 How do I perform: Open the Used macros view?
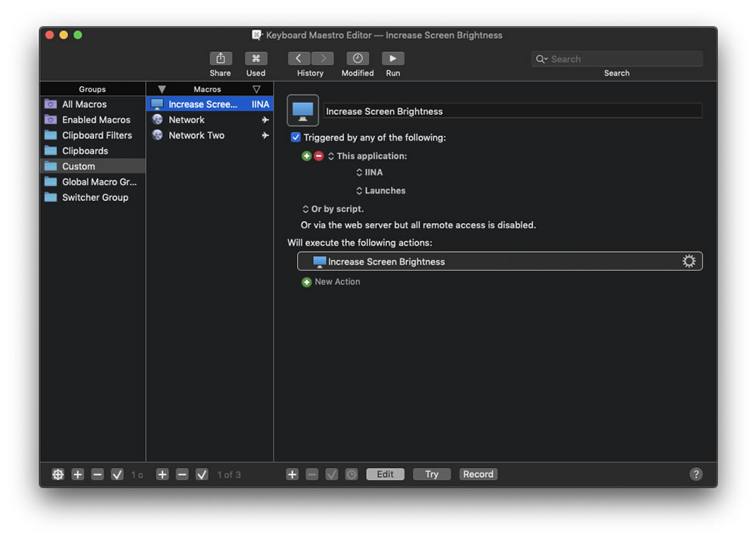tap(256, 58)
